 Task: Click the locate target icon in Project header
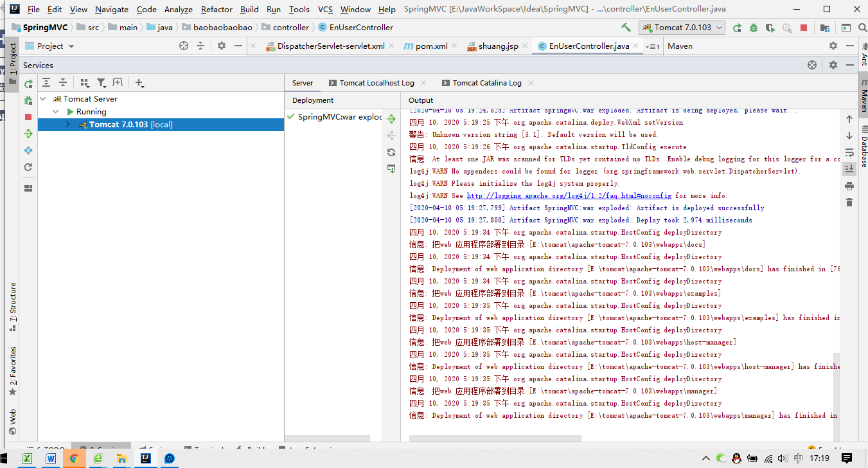pos(184,46)
